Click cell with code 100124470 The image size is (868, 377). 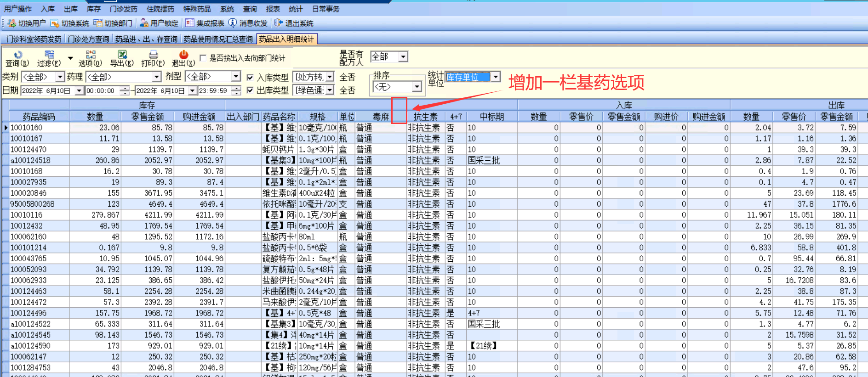tap(39, 149)
